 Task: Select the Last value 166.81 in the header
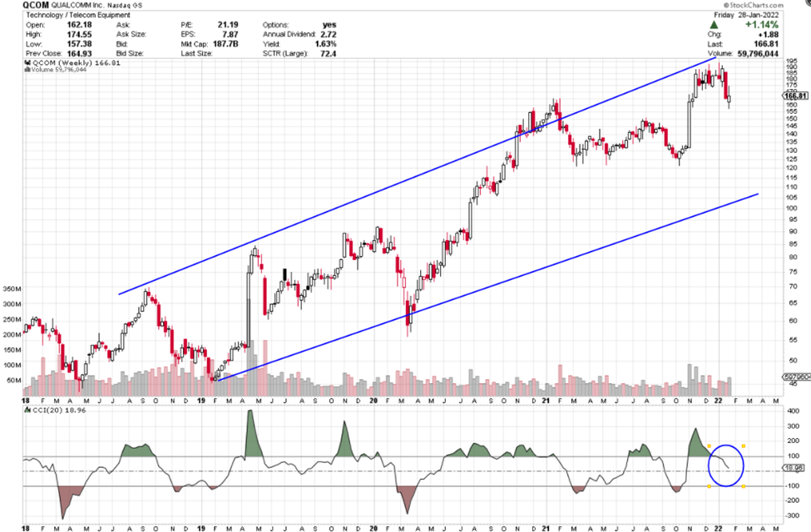[x=766, y=44]
